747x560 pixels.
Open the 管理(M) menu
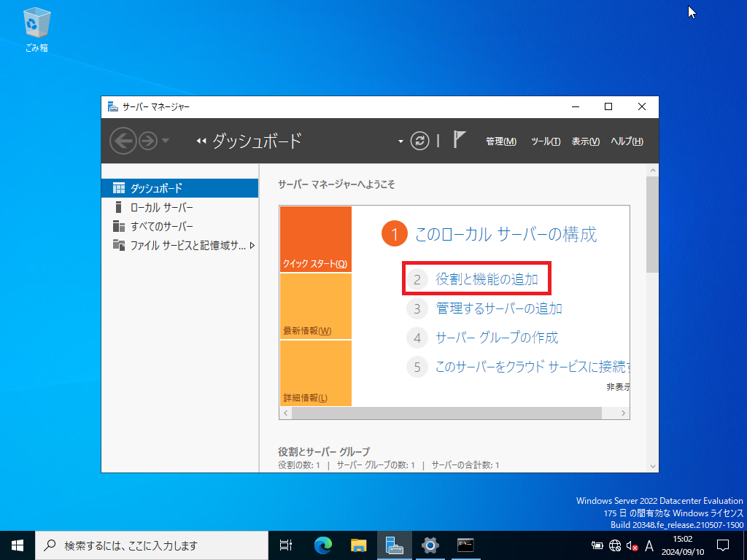[500, 141]
